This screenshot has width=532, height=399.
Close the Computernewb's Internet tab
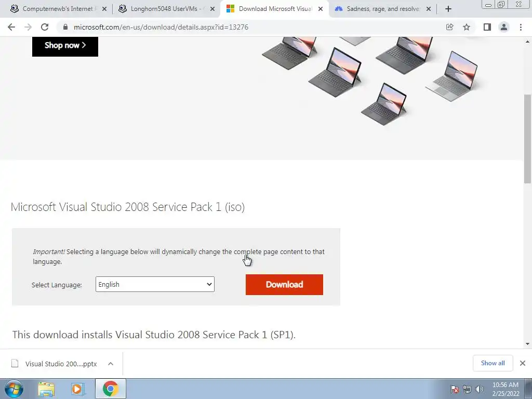(104, 9)
